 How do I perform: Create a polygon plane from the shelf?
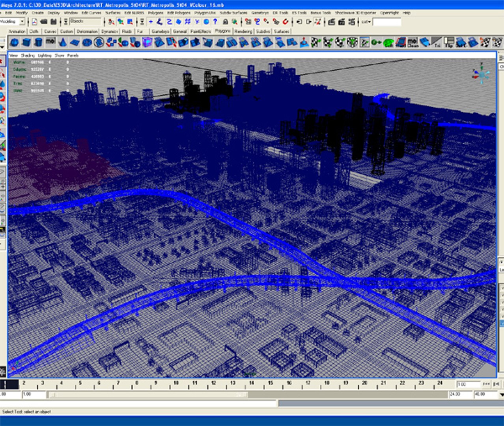pos(75,42)
